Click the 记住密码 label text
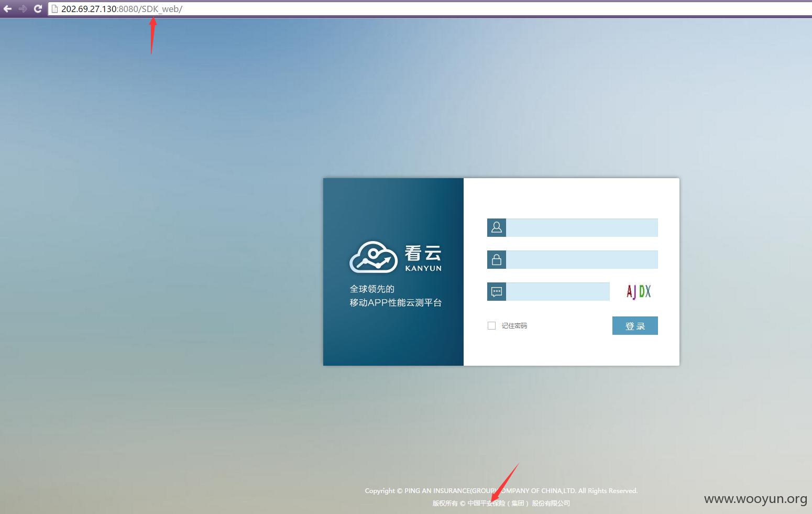812x514 pixels. point(514,325)
